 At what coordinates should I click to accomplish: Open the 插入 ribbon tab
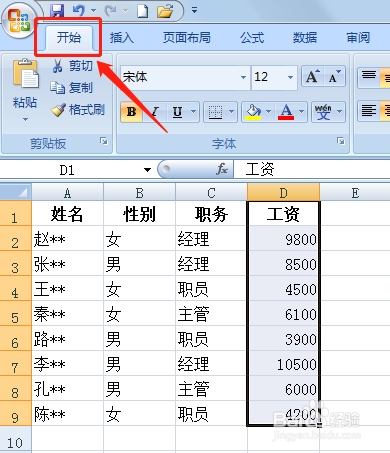tap(122, 38)
